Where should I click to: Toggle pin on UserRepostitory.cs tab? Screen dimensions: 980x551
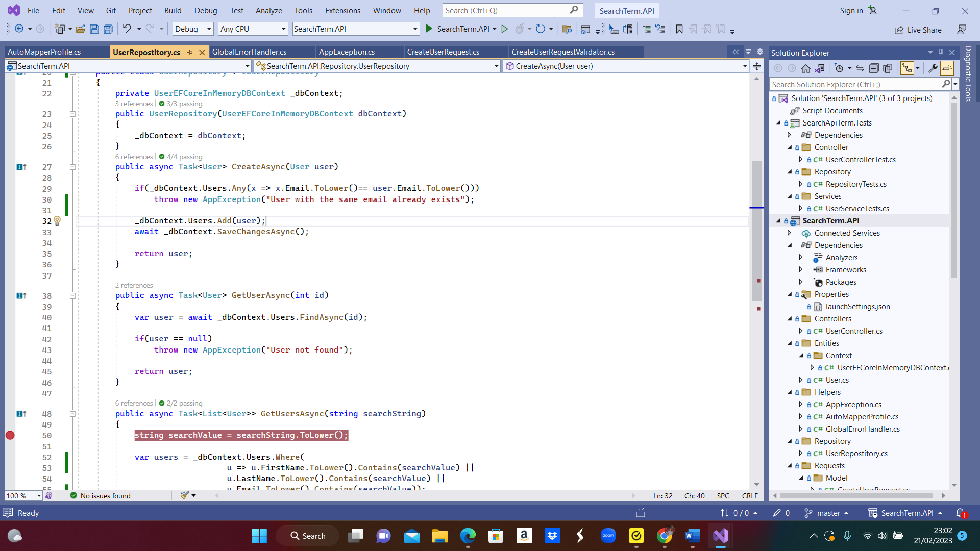pos(190,52)
